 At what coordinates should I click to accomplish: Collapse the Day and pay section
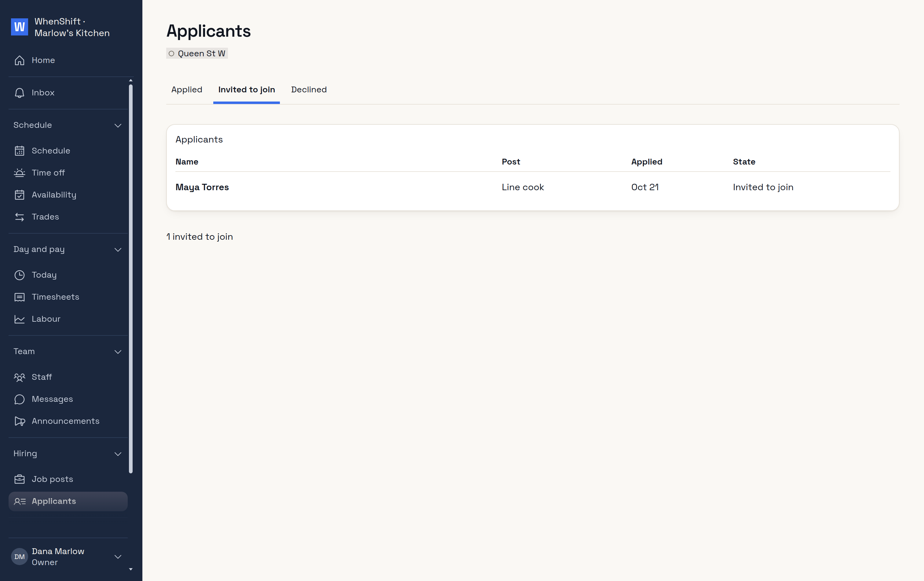click(118, 250)
